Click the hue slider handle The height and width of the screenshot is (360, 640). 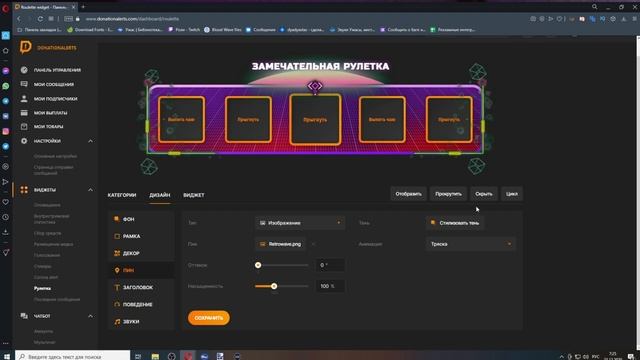tap(258, 265)
